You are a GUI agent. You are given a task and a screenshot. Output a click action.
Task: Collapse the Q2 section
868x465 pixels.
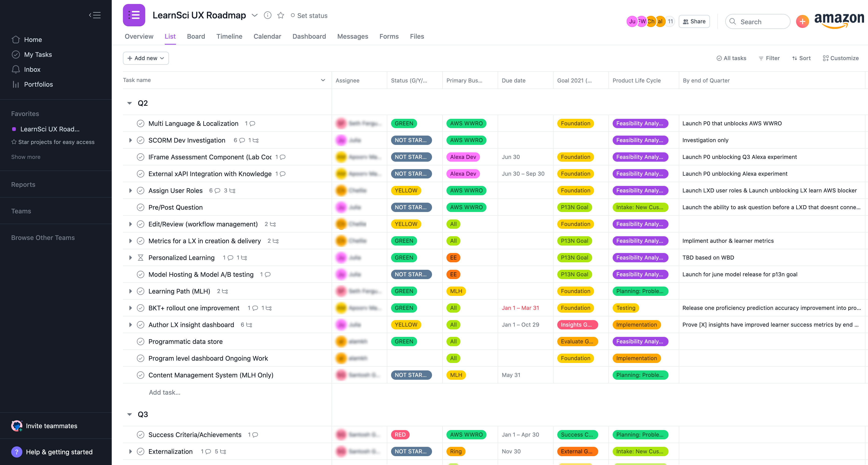click(129, 103)
